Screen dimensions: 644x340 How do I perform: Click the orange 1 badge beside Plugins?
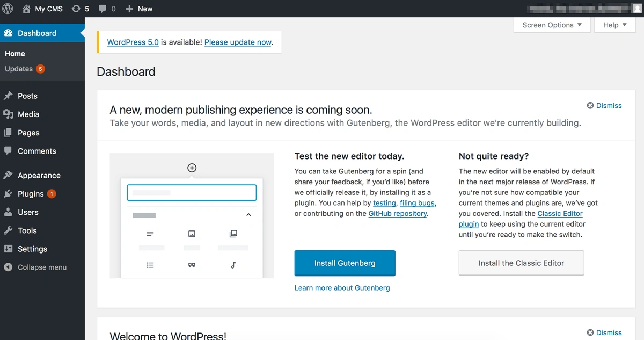[x=51, y=194]
